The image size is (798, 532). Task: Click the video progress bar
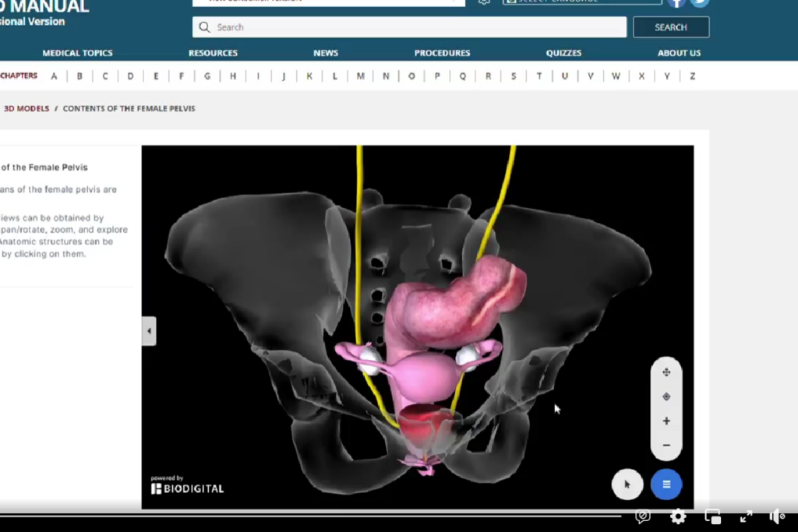click(x=310, y=516)
